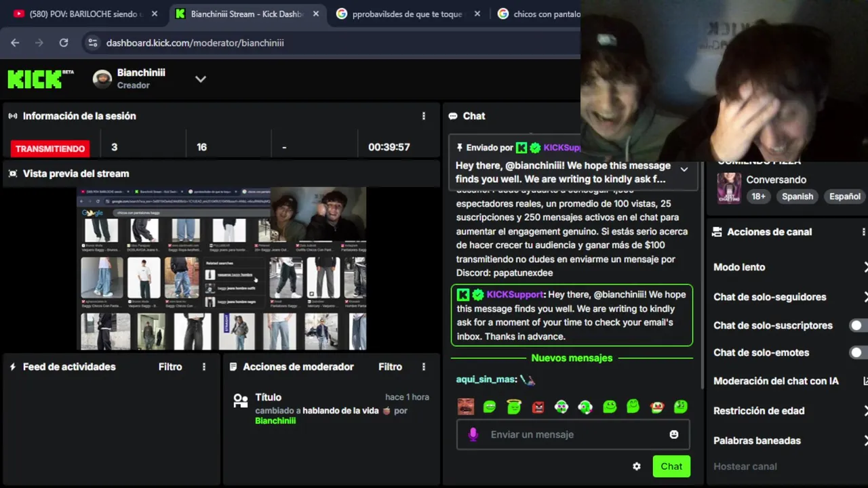Switch to pprobavilsdes Google search tab
Screen dimensions: 868x488
407,14
